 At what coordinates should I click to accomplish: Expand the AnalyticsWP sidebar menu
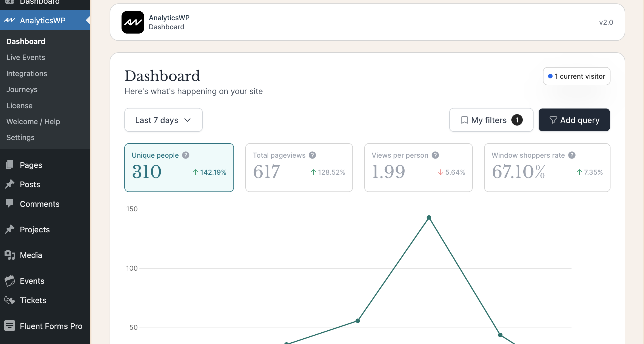point(43,20)
